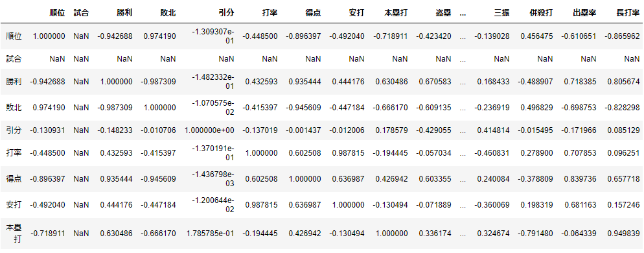Viewport: 644px width, 253px height.
Task: Select -0.130931 in the 引分 row
Action: point(47,130)
